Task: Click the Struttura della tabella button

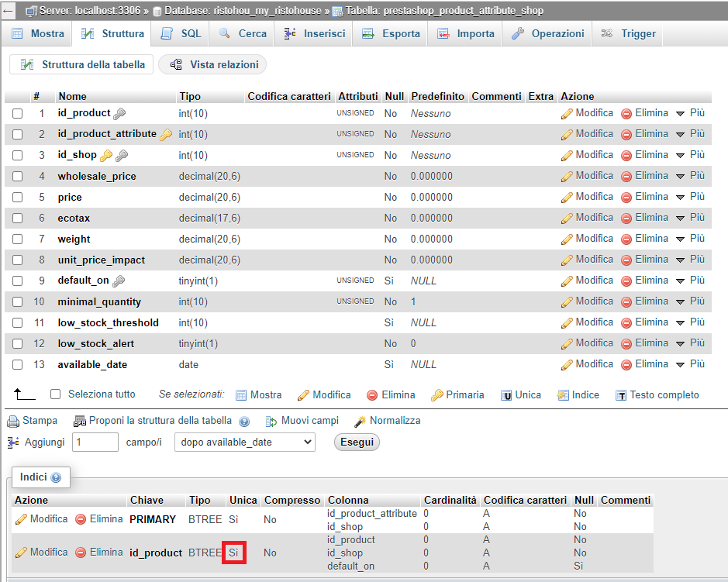Action: 81,64
